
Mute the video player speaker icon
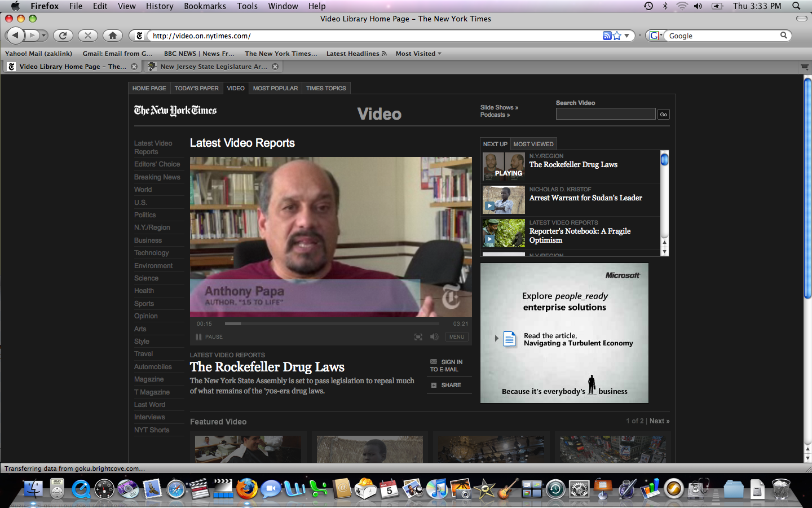point(434,337)
